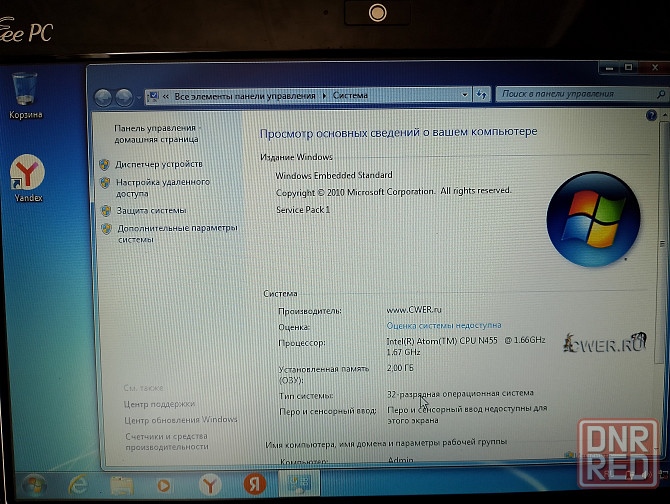Click the Windows Start orb
The height and width of the screenshot is (504, 670).
pyautogui.click(x=34, y=485)
